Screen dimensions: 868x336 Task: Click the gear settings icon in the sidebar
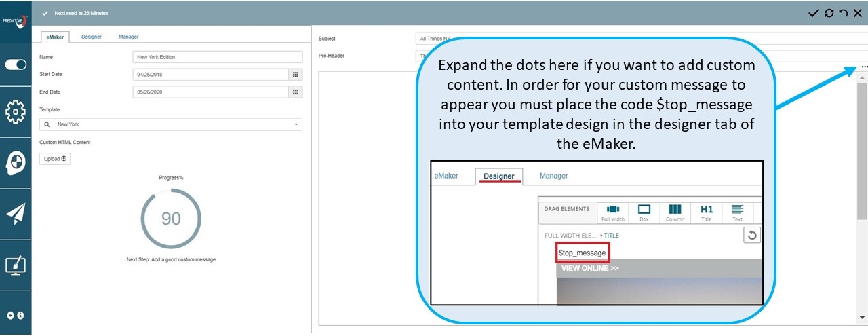pos(16,111)
